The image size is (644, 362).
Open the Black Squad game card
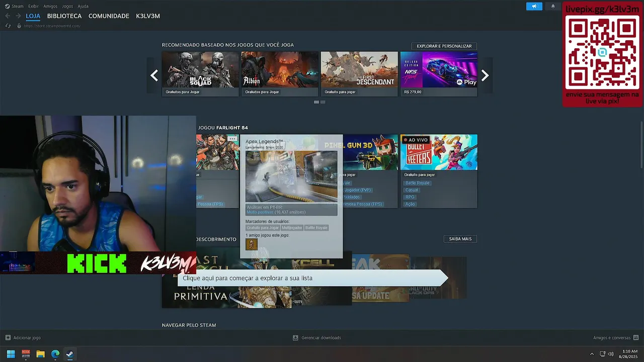click(200, 74)
